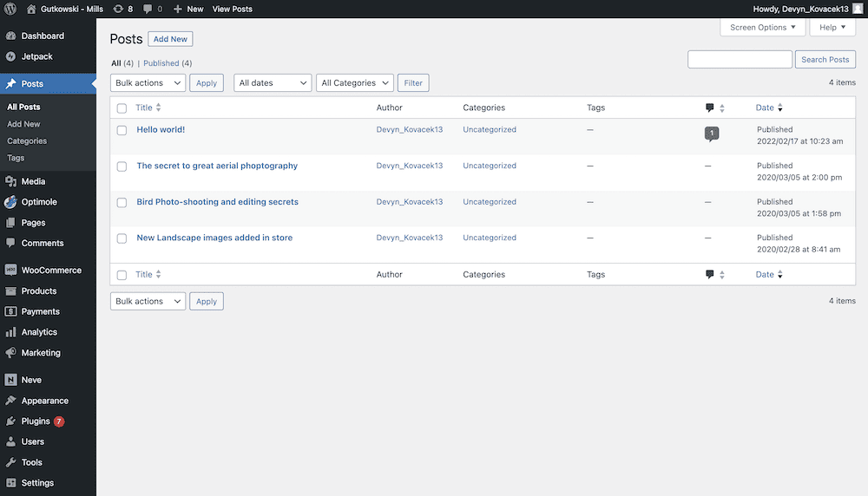Click the WooCommerce sidebar icon

click(10, 270)
